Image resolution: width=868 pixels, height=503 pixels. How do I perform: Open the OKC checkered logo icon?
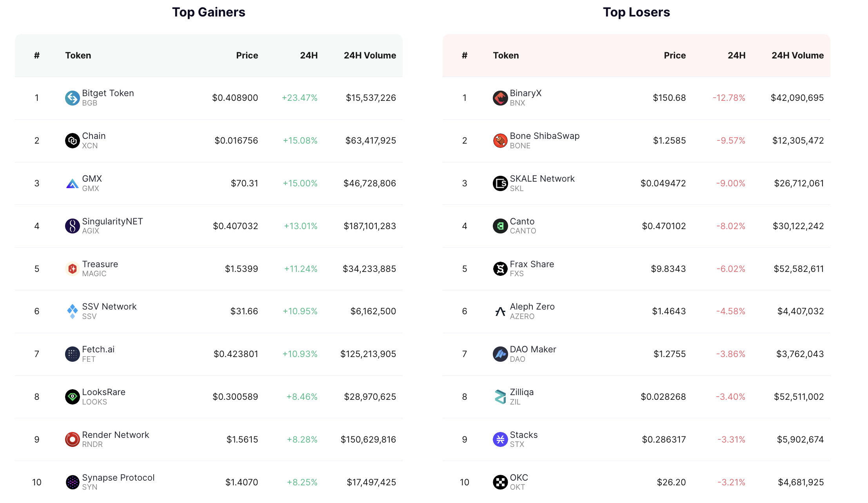(x=500, y=482)
